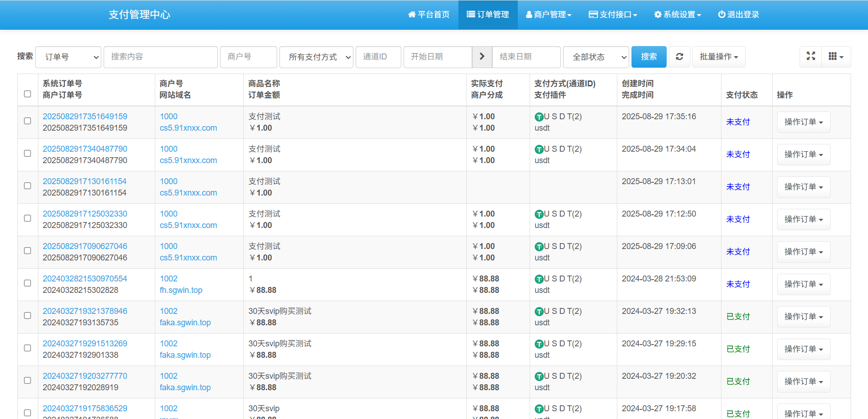Image resolution: width=868 pixels, height=419 pixels.
Task: Open 操作订单 for order 2024032719203277770
Action: pyautogui.click(x=804, y=382)
